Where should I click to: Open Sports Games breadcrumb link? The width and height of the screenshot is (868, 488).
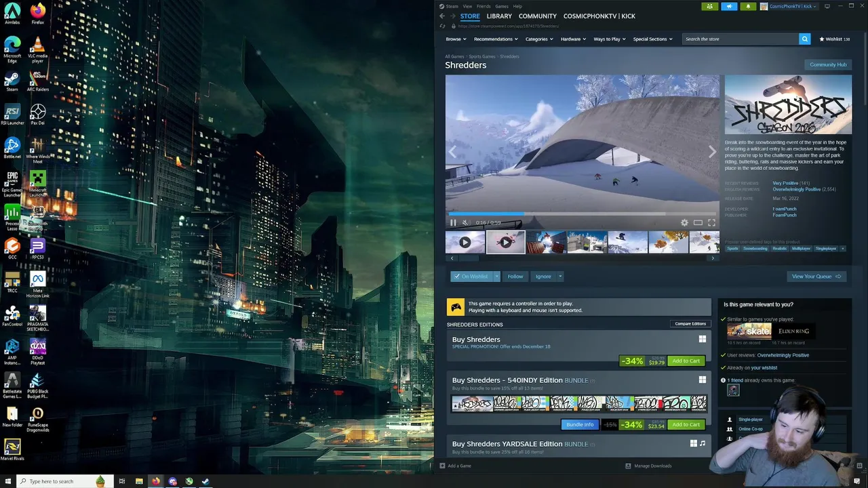[482, 57]
